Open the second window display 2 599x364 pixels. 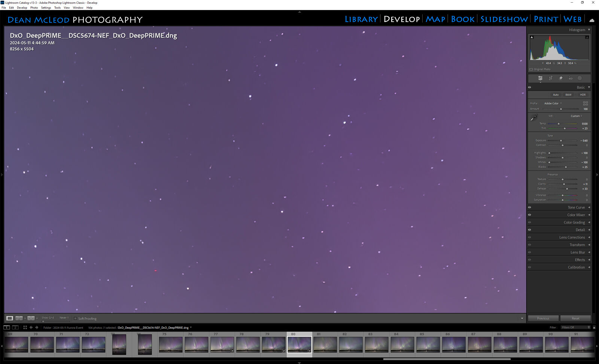15,327
